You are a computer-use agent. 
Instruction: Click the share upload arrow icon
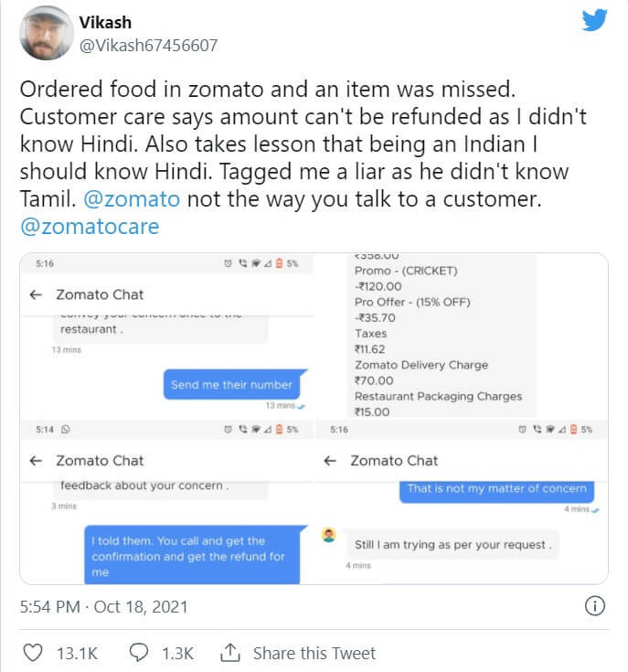231,652
